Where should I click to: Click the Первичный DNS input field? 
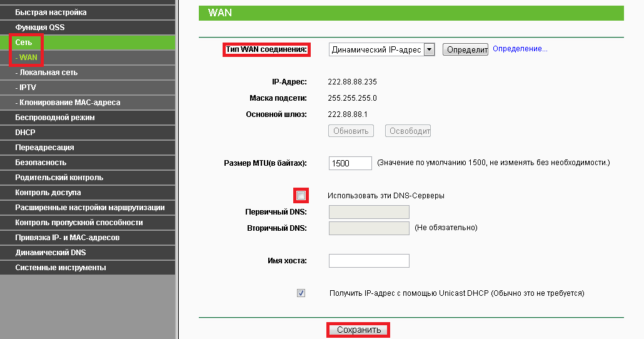368,212
